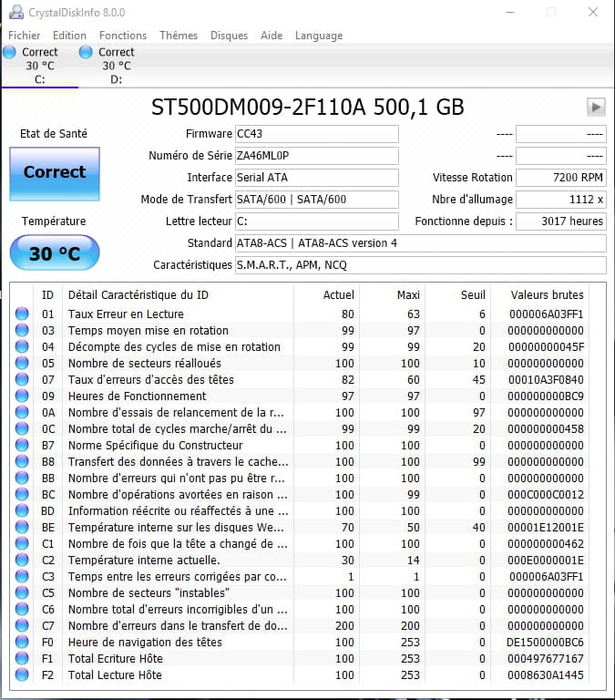This screenshot has height=700, width=615.
Task: Open the Thèmes menu
Action: click(179, 36)
